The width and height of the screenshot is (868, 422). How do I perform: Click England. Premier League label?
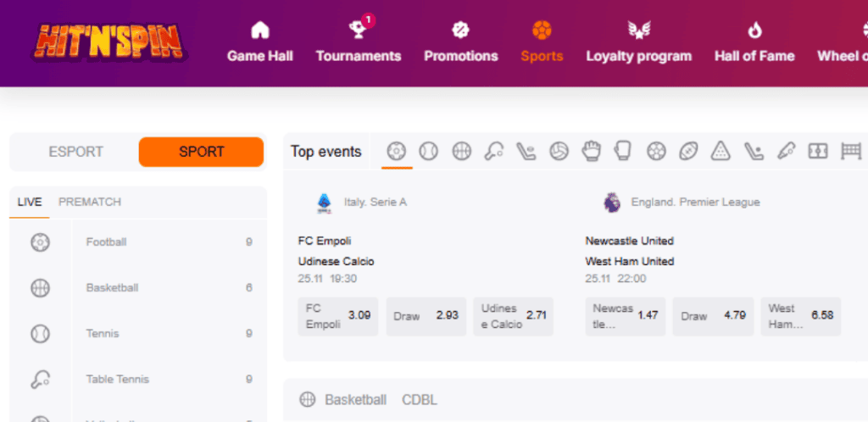(695, 203)
